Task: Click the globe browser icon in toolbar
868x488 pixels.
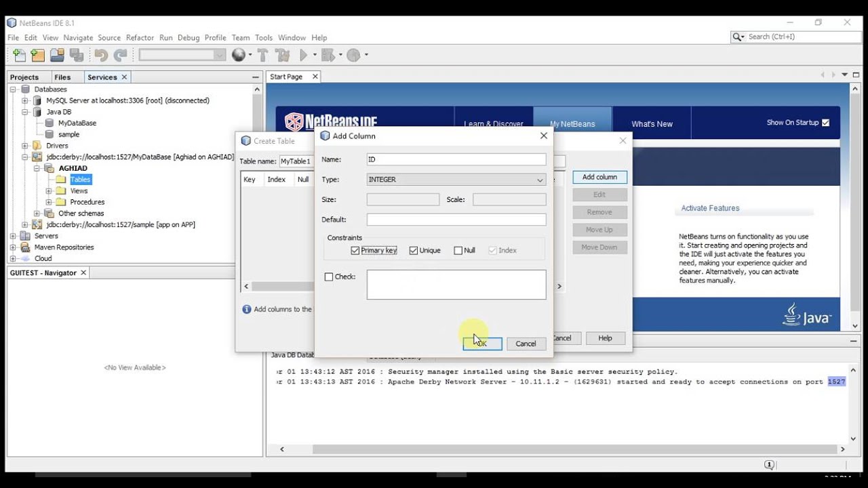Action: (238, 56)
